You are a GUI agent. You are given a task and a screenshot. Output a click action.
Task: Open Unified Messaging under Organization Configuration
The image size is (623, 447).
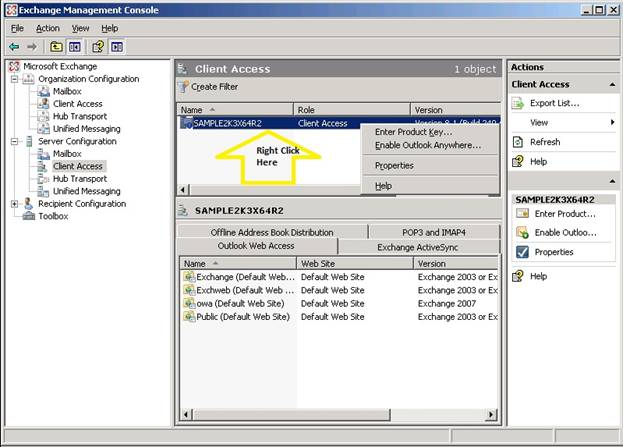pyautogui.click(x=87, y=129)
